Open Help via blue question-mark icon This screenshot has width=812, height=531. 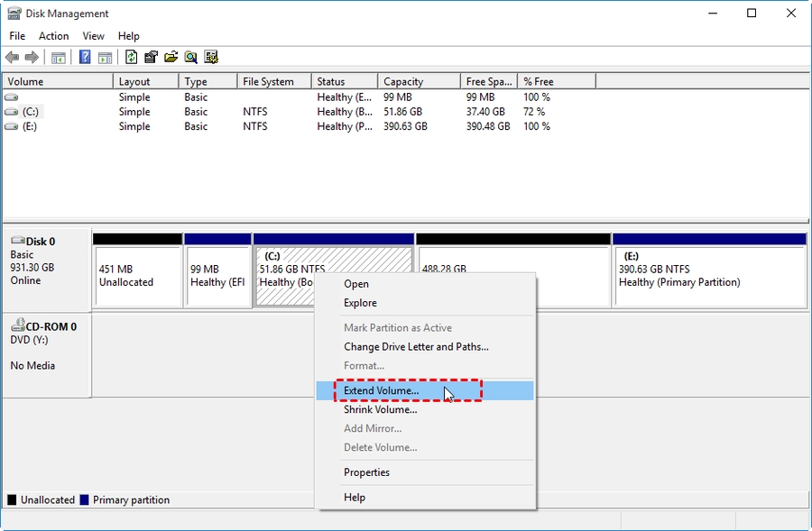pyautogui.click(x=85, y=58)
